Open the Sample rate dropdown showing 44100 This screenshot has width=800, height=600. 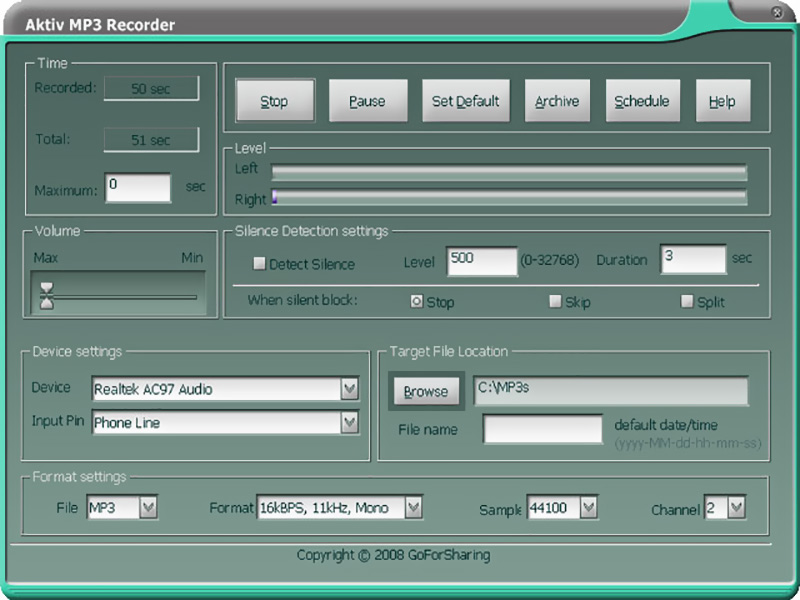coord(590,508)
